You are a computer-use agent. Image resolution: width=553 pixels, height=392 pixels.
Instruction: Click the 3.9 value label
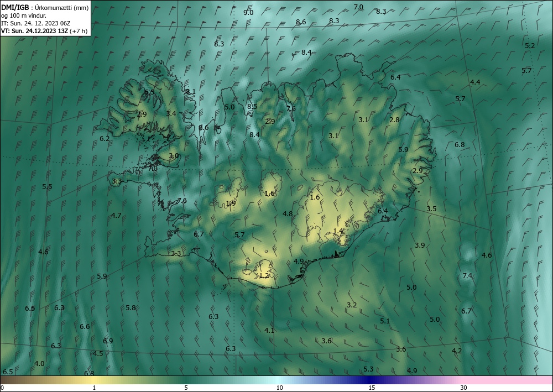420,245
